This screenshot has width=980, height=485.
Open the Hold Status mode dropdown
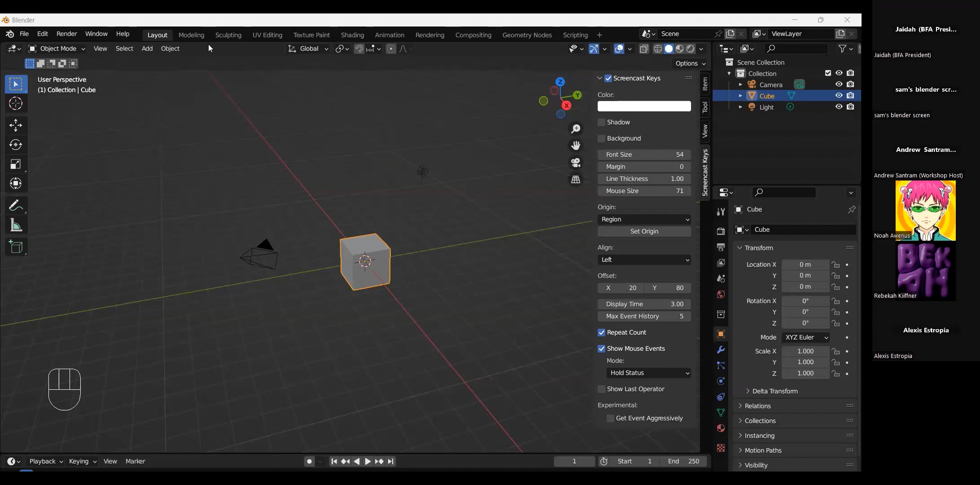(649, 373)
